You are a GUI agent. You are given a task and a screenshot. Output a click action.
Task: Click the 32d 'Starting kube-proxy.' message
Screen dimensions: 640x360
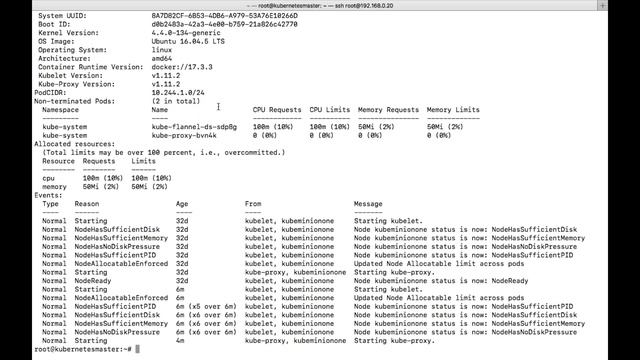(394, 272)
